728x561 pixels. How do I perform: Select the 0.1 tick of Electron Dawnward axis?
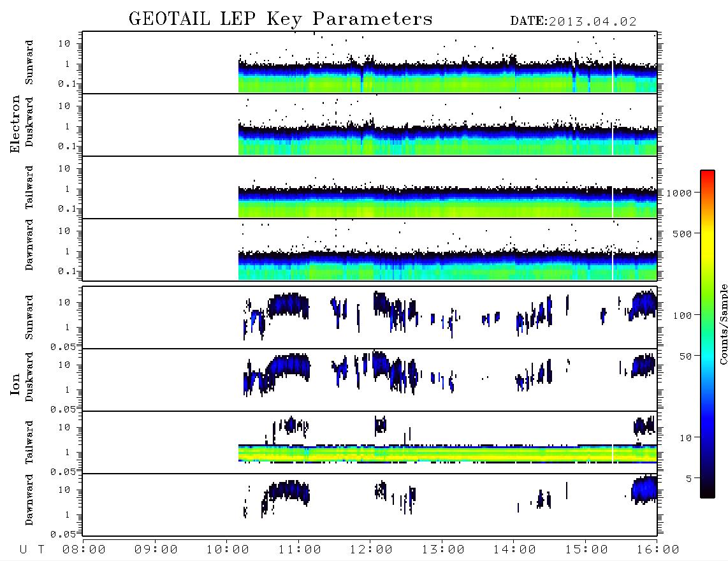pos(67,271)
